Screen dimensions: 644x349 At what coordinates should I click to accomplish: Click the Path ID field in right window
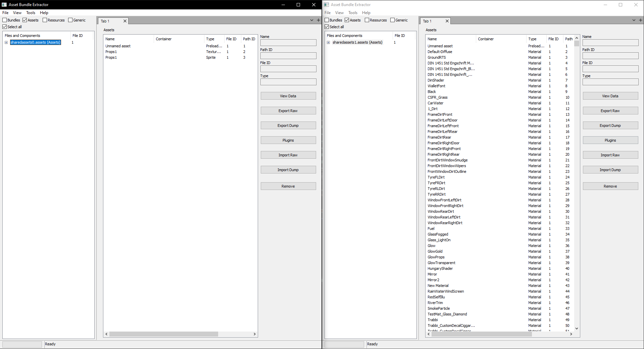(x=610, y=56)
